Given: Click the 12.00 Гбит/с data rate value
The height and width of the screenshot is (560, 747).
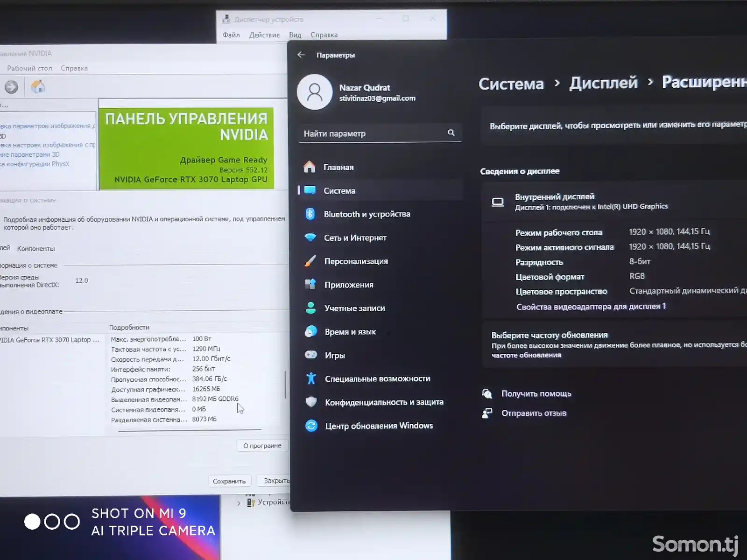Looking at the screenshot, I should pyautogui.click(x=211, y=359).
